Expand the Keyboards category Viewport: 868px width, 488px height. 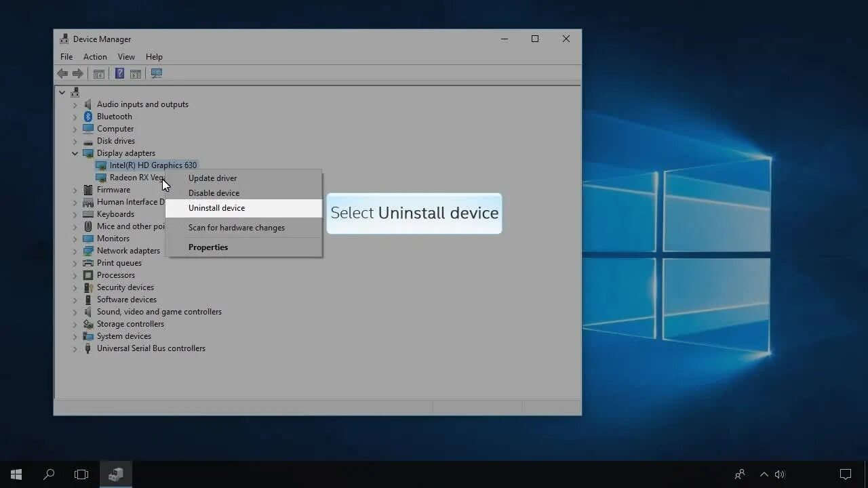75,214
